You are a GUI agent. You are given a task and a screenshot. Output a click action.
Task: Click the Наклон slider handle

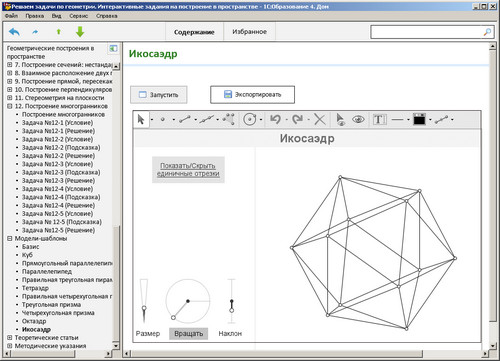(x=232, y=311)
